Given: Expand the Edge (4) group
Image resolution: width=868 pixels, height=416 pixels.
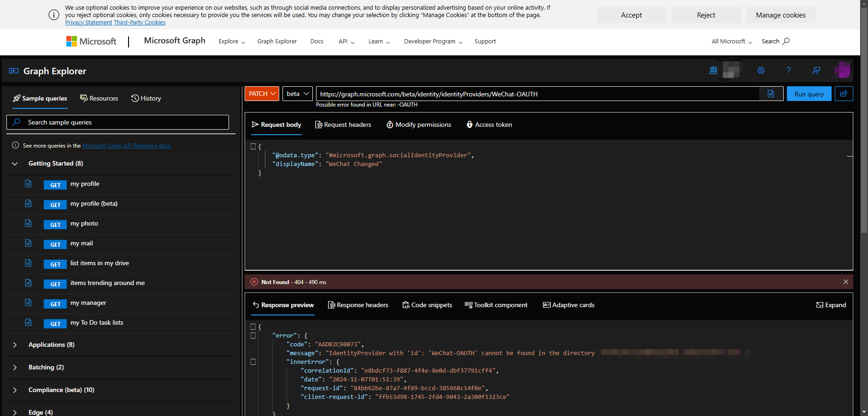Looking at the screenshot, I should pos(15,412).
